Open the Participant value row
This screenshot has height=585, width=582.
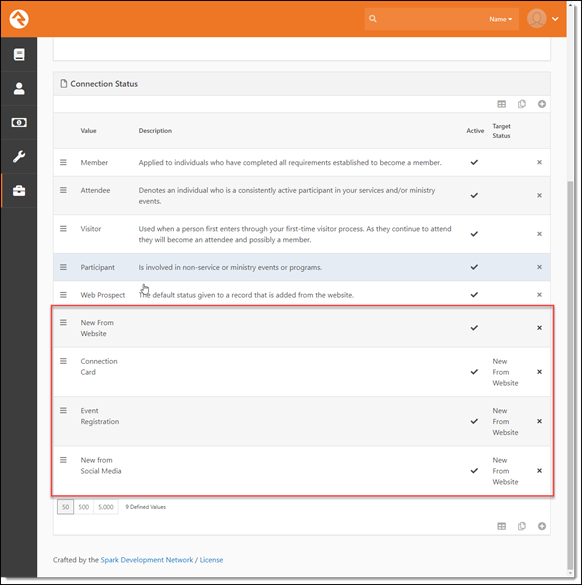pos(301,267)
